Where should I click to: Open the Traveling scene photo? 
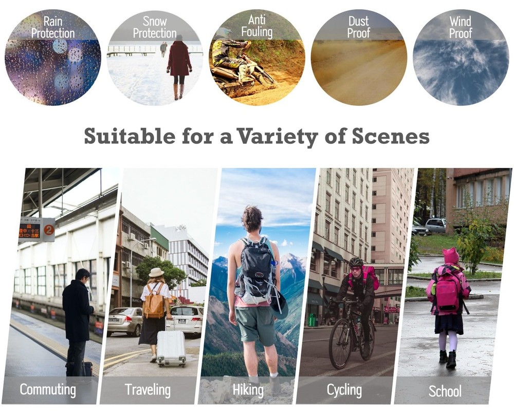[159, 286]
